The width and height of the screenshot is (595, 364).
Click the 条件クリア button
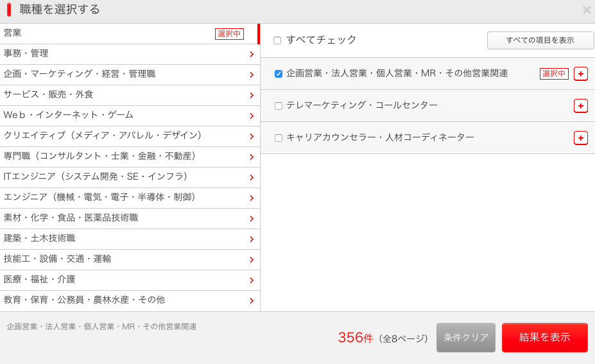tap(465, 338)
